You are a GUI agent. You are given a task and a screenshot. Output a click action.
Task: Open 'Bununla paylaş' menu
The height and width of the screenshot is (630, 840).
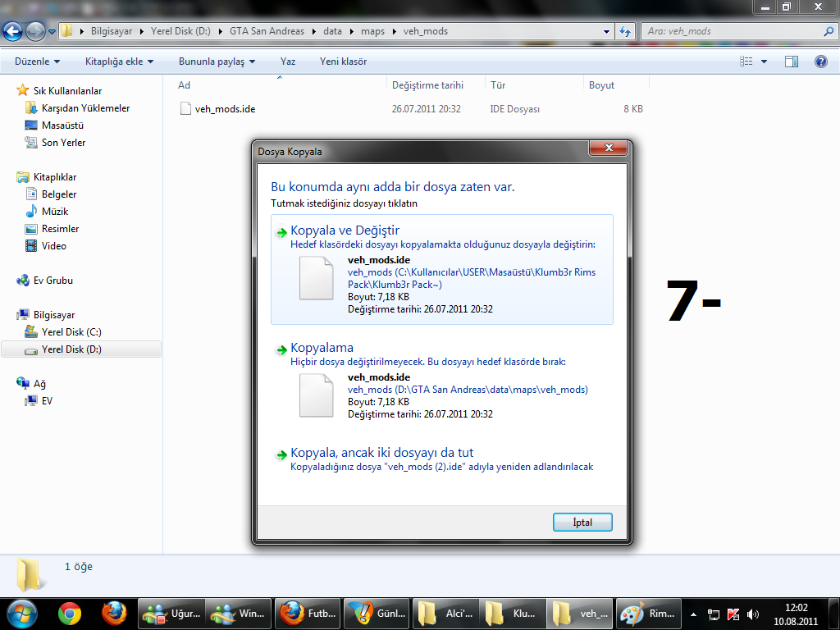[217, 62]
